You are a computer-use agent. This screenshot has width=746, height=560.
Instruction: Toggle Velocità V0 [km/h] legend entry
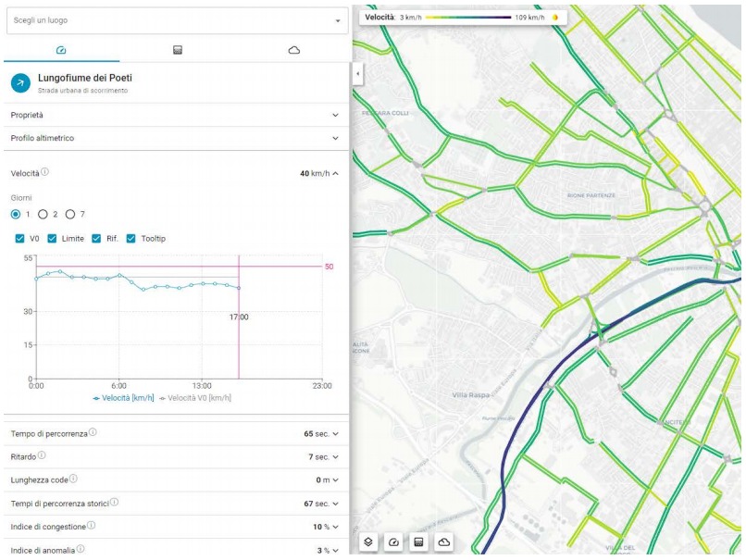point(195,398)
